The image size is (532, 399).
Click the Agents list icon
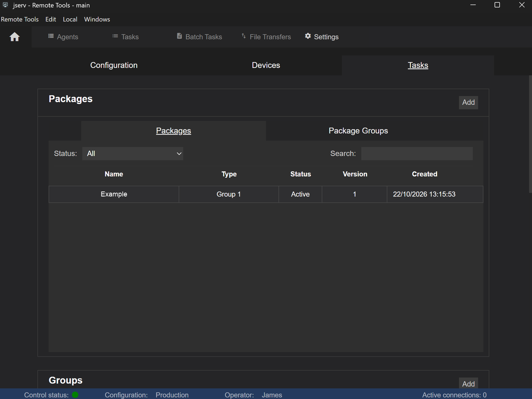pyautogui.click(x=51, y=36)
